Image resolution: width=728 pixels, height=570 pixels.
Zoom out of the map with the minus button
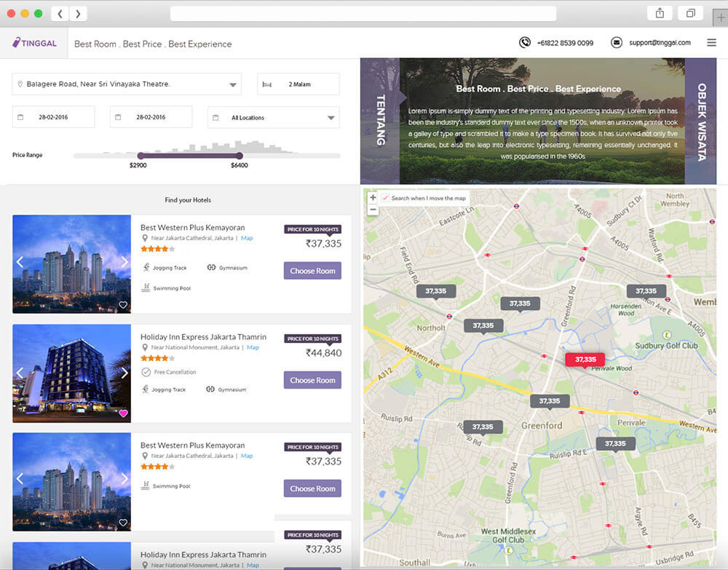[x=373, y=210]
